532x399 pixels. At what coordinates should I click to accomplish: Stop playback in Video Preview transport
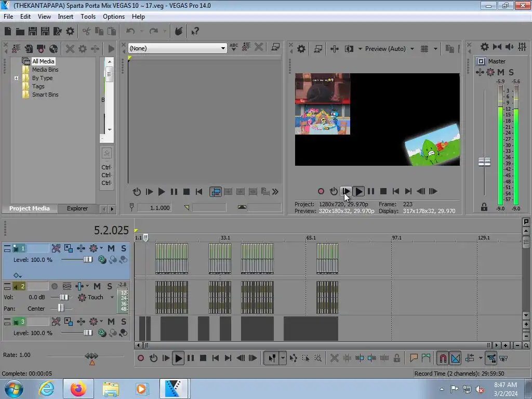[383, 191]
